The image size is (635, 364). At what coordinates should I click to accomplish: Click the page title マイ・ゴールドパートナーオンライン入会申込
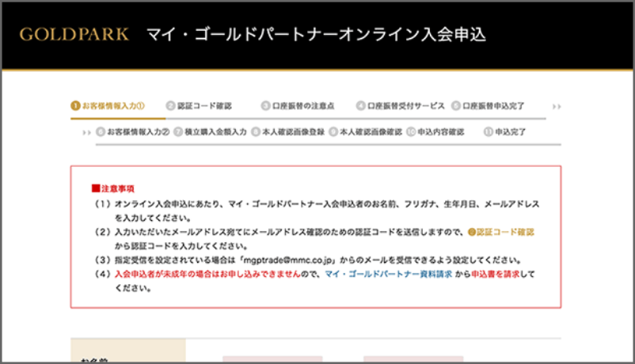tap(316, 34)
